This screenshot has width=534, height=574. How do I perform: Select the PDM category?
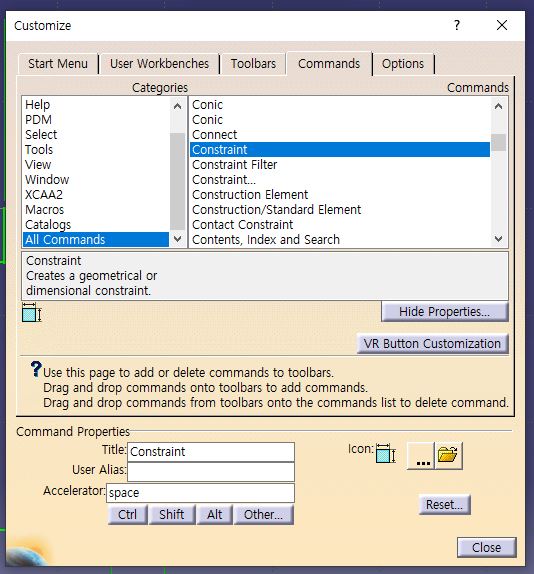coord(96,120)
